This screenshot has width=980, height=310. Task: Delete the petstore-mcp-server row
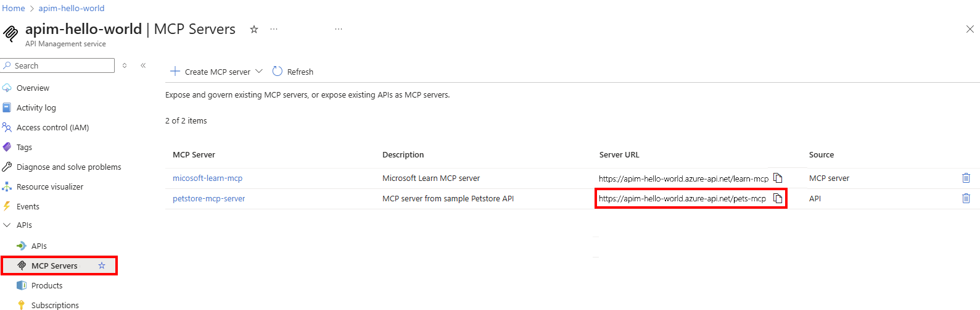(966, 198)
